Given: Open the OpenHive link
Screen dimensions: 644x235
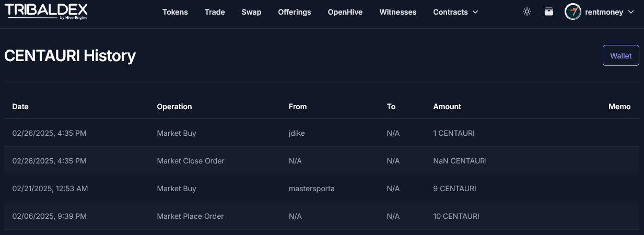Looking at the screenshot, I should pyautogui.click(x=345, y=12).
